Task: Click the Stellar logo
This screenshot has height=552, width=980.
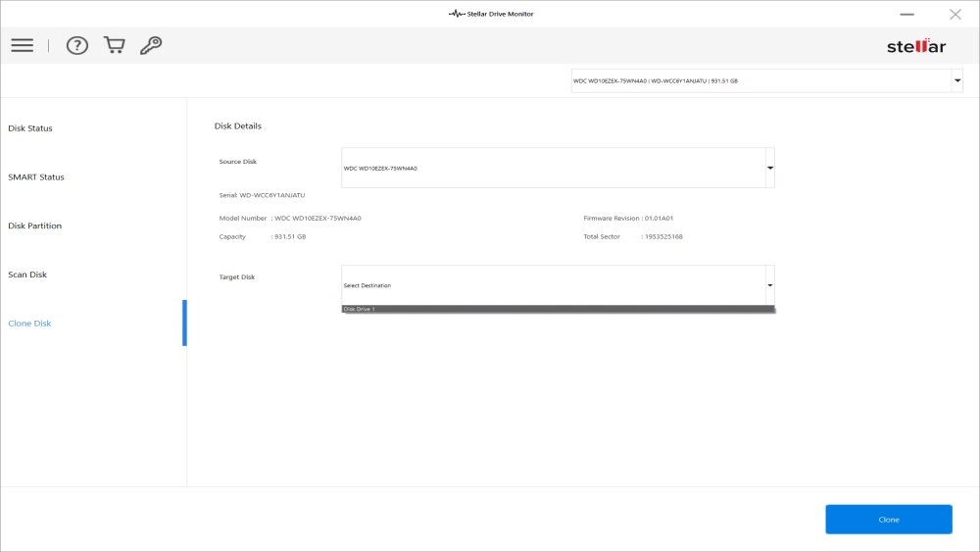Action: point(915,46)
